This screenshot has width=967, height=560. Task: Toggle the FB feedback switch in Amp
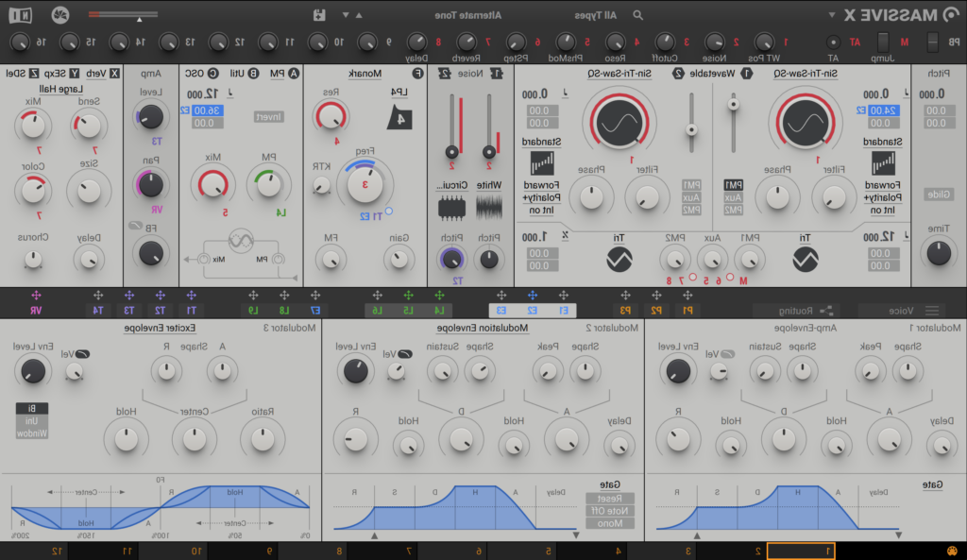click(135, 226)
